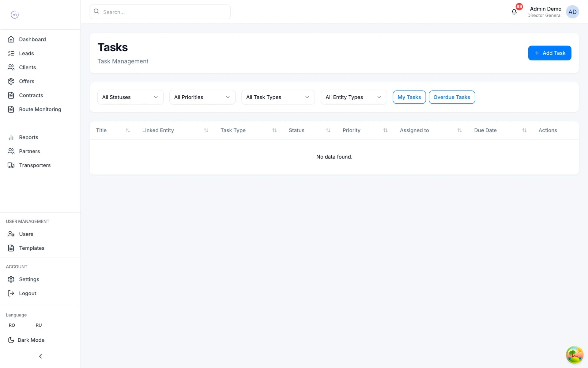The height and width of the screenshot is (368, 588).
Task: Click the palm tree floating widget icon
Action: click(x=575, y=355)
